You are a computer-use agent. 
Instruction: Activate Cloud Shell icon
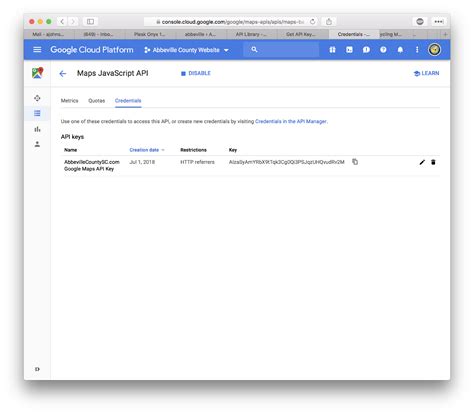pyautogui.click(x=349, y=50)
